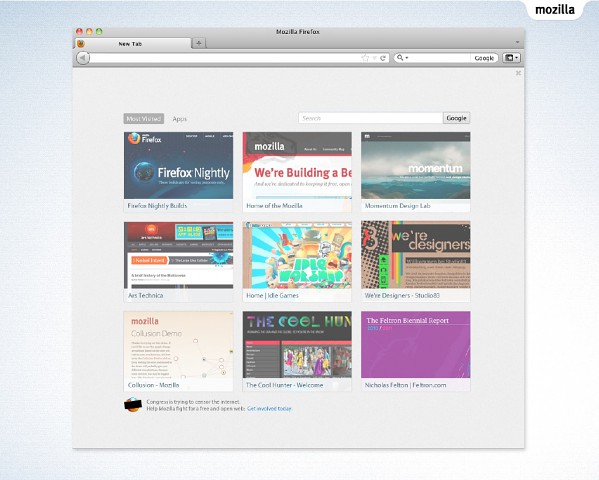Open the Home of the Mozilla thumbnail
The height and width of the screenshot is (480, 599).
tap(297, 172)
